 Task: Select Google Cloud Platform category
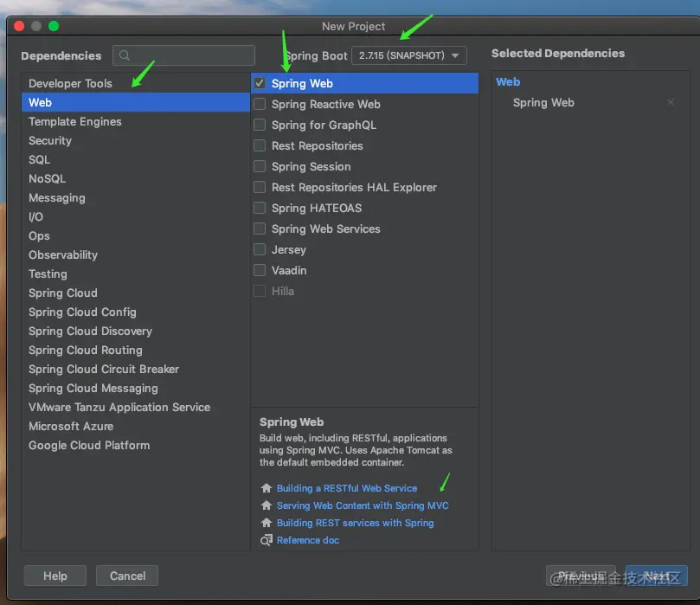136,445
